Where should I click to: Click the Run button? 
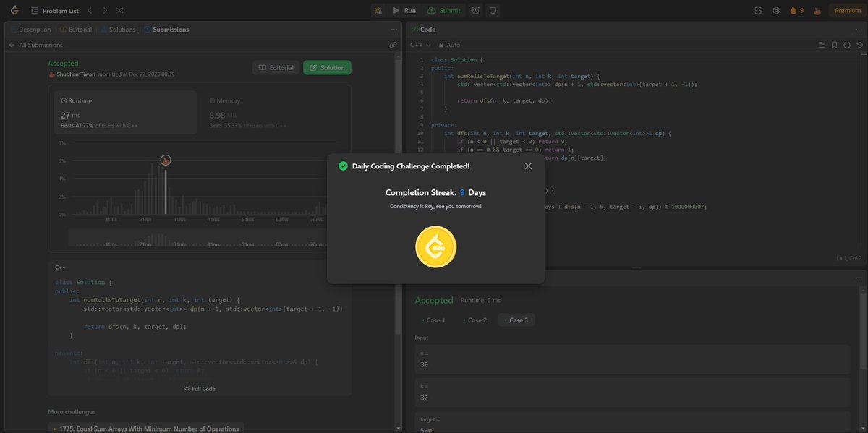(404, 10)
